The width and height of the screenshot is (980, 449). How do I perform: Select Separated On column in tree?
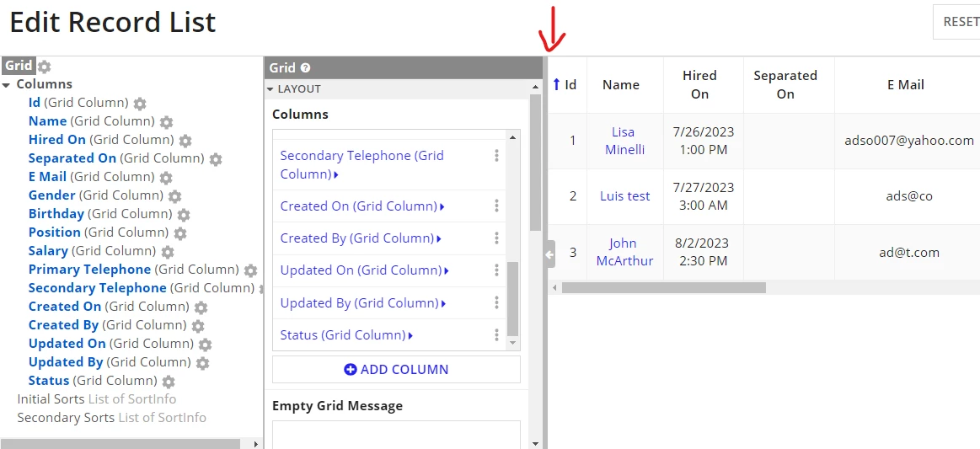pyautogui.click(x=72, y=158)
